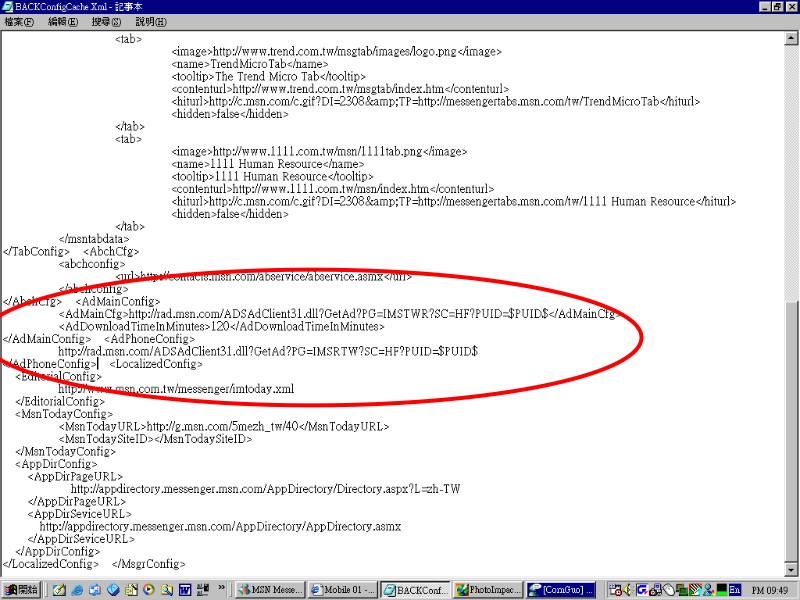
Task: Click the www.1111.com.tw contenturl line
Action: [x=333, y=189]
